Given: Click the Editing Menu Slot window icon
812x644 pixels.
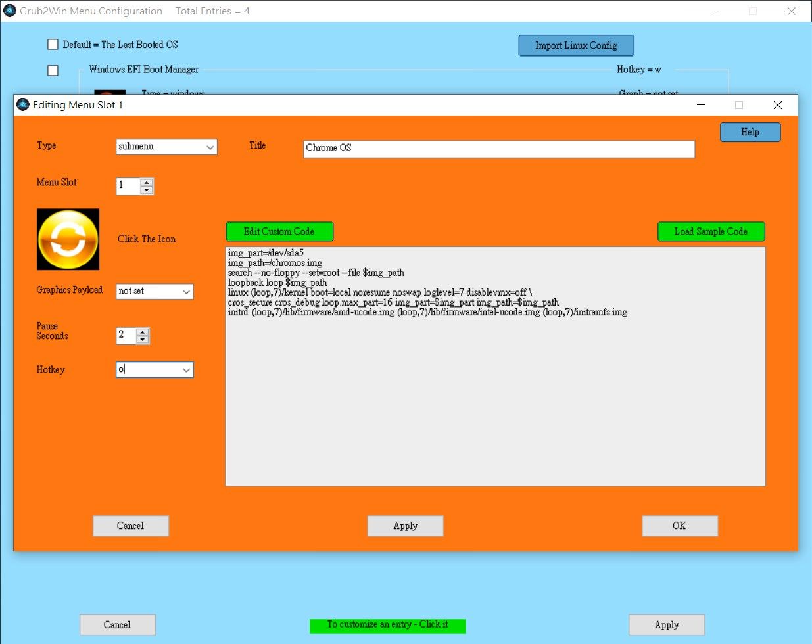Looking at the screenshot, I should pyautogui.click(x=23, y=104).
